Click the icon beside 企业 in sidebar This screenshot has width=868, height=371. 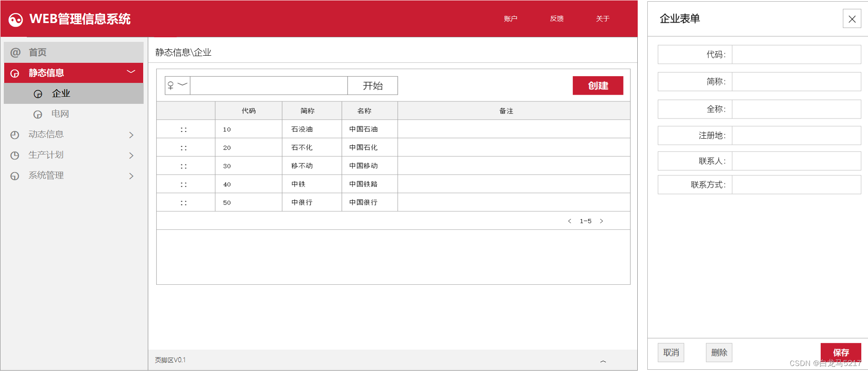click(38, 94)
